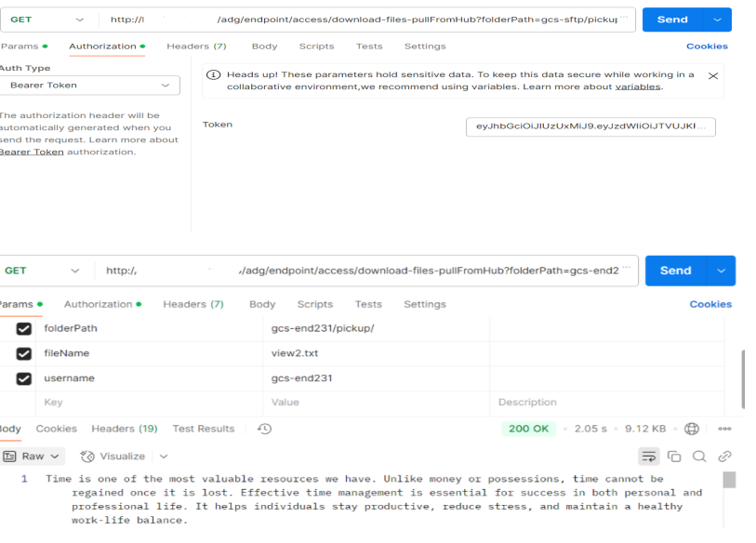Click the response history clock icon
Screen dimensions: 756x543
[264, 429]
